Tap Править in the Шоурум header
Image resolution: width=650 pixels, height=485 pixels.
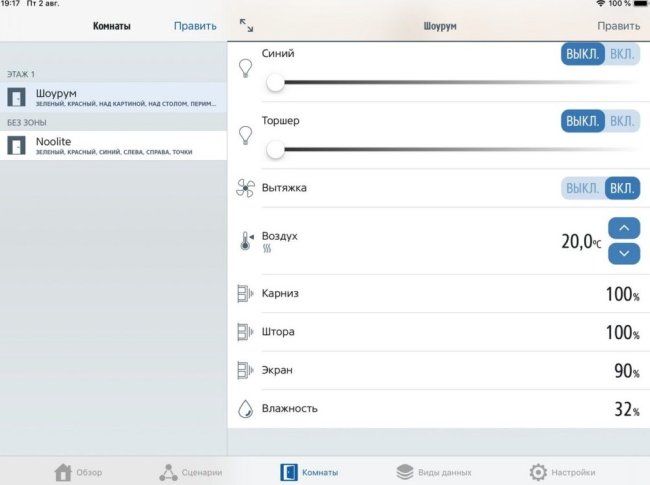618,26
